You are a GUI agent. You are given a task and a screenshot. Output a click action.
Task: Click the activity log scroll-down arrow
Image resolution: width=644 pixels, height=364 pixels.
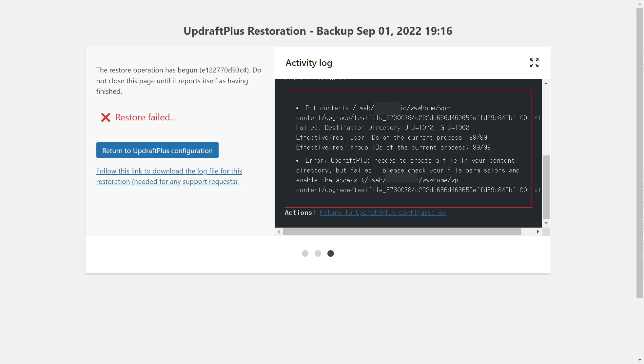click(546, 223)
